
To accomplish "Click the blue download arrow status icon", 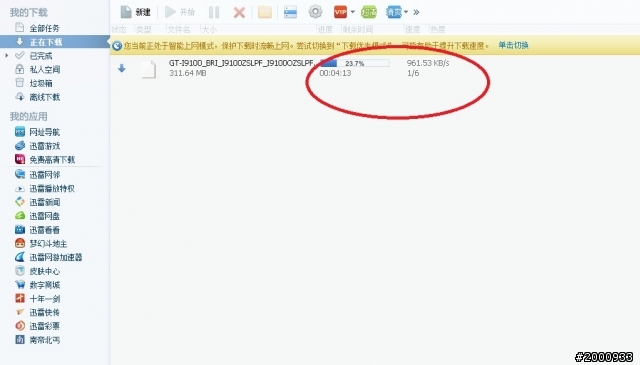I will coord(122,68).
